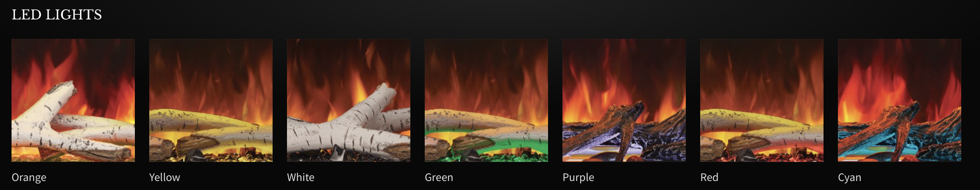Select the image with blue-cyan lit charred logs
980x190 pixels.
pos(899,100)
